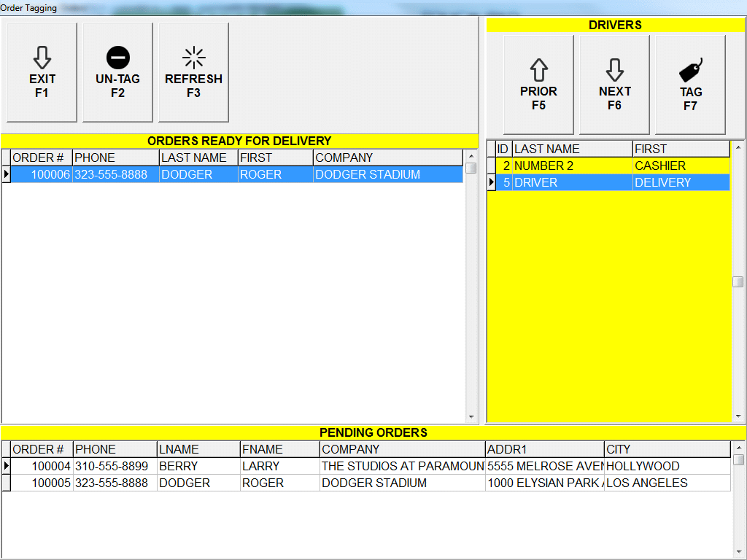747x560 pixels.
Task: Click the COMPANY header in pending orders
Action: point(402,450)
